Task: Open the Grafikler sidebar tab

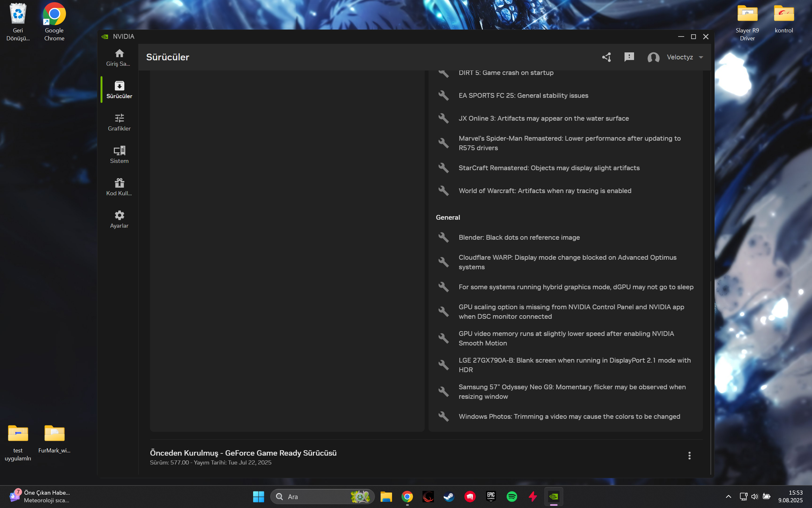Action: pyautogui.click(x=119, y=122)
